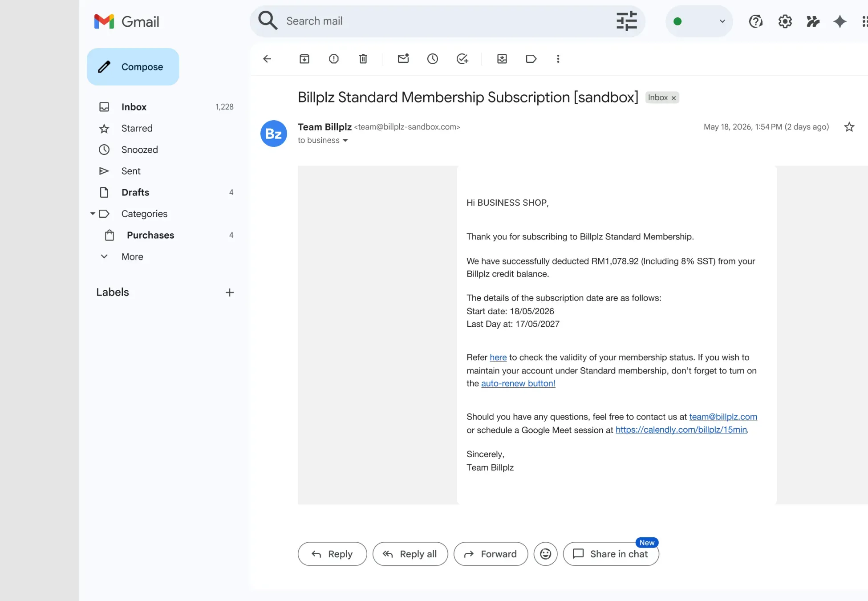868x601 pixels.
Task: Remove the Inbox label from email
Action: 674,98
